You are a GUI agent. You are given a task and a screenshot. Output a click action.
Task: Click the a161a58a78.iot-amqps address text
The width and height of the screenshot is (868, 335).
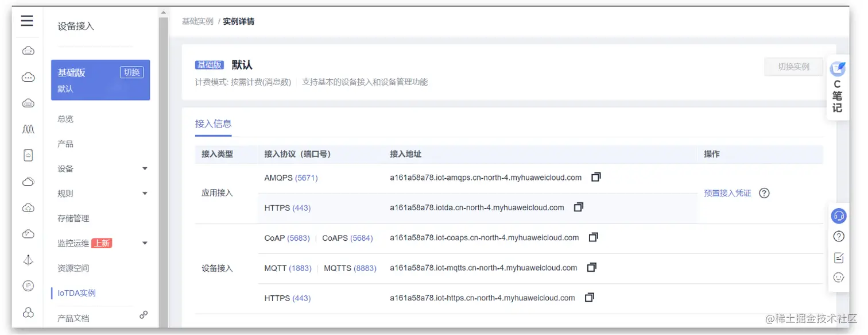pos(486,178)
